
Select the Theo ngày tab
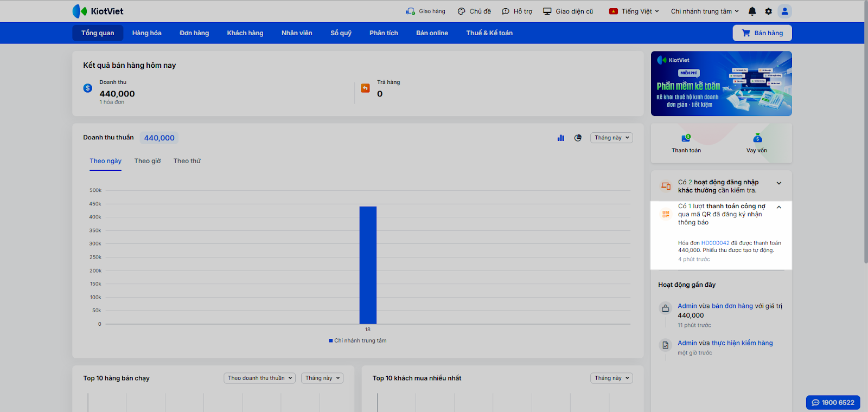[106, 161]
